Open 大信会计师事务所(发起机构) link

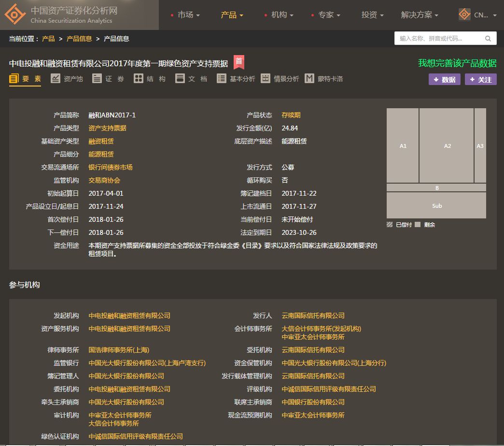[322, 329]
